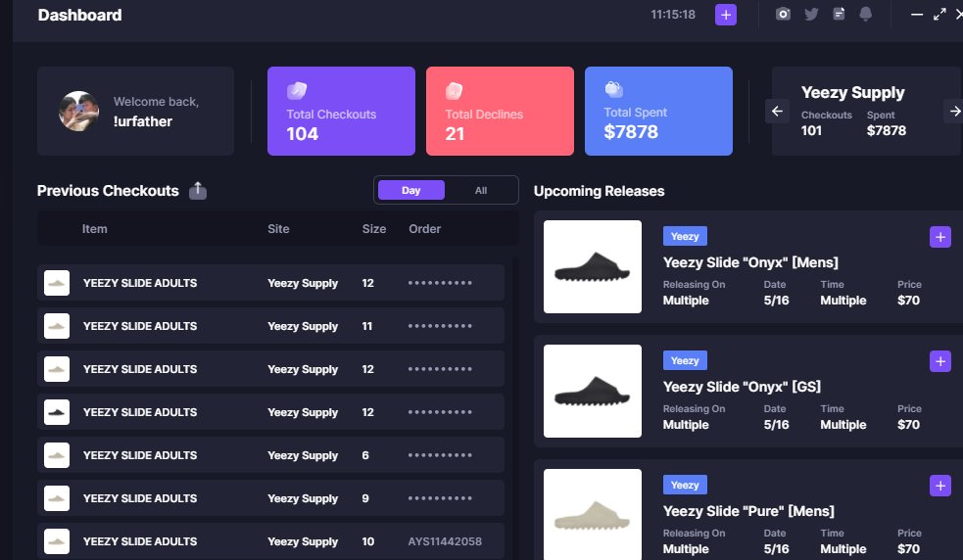Add Yeezy Slide "Pure" [Mens] release with plus
The width and height of the screenshot is (963, 560).
tap(940, 486)
